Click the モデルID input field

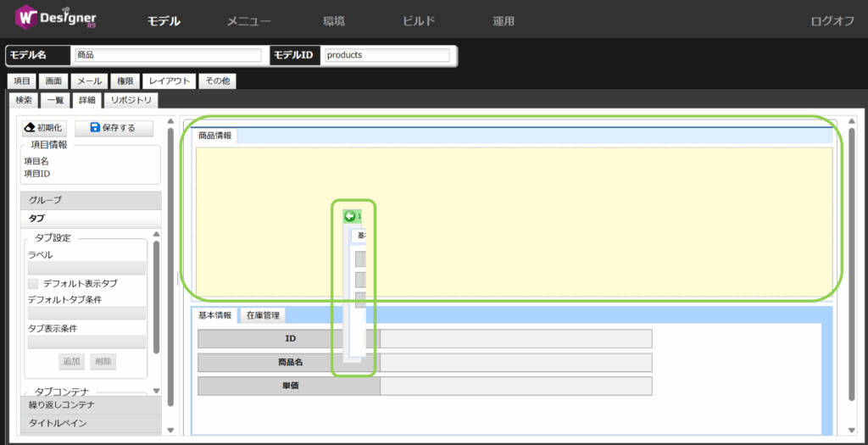pyautogui.click(x=387, y=55)
